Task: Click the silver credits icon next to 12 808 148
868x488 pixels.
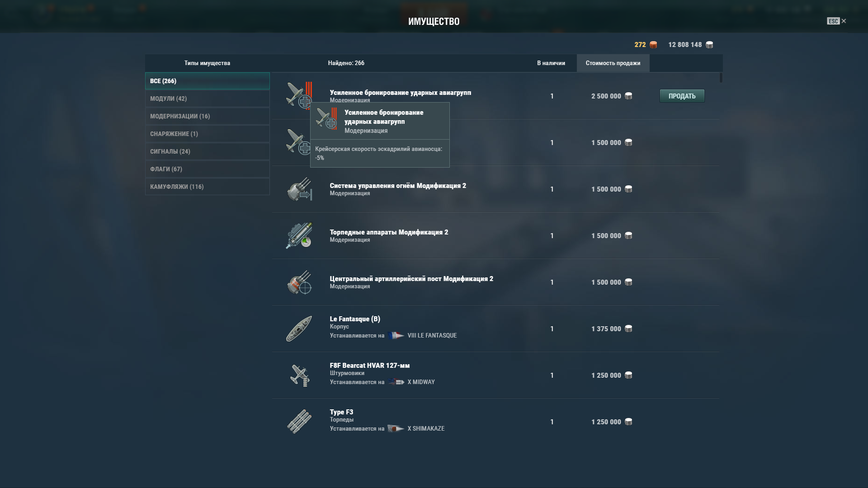Action: pyautogui.click(x=709, y=44)
